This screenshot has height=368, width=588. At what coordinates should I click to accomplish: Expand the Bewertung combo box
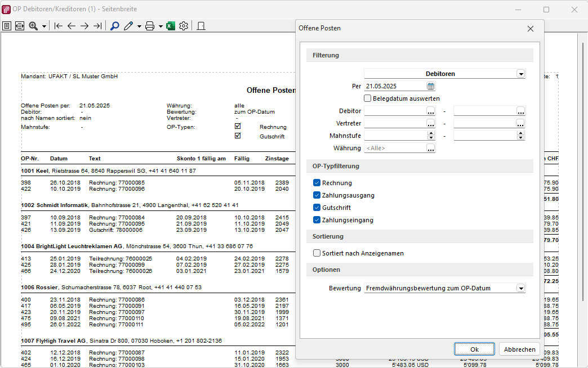(x=521, y=288)
